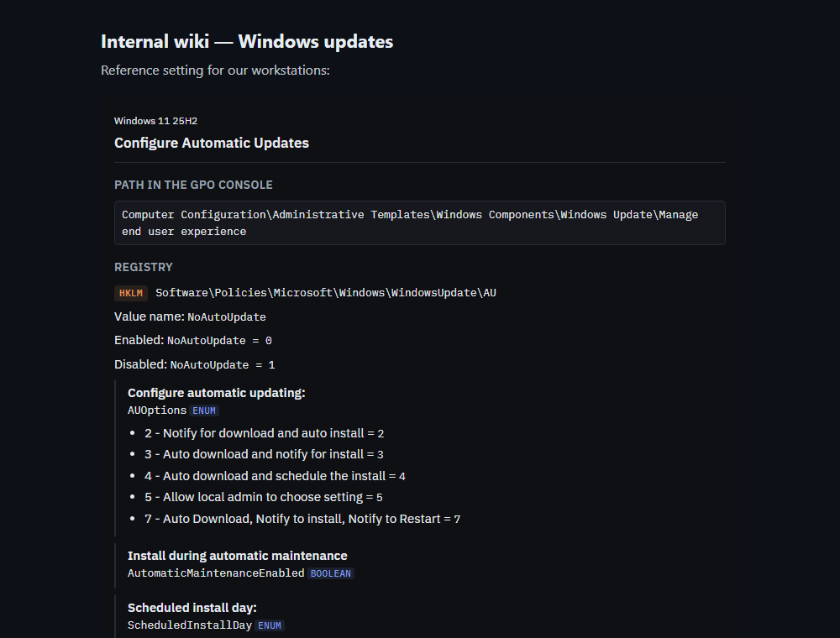Click the AUOptions value name
Viewport: 840px width, 638px height.
(x=157, y=411)
